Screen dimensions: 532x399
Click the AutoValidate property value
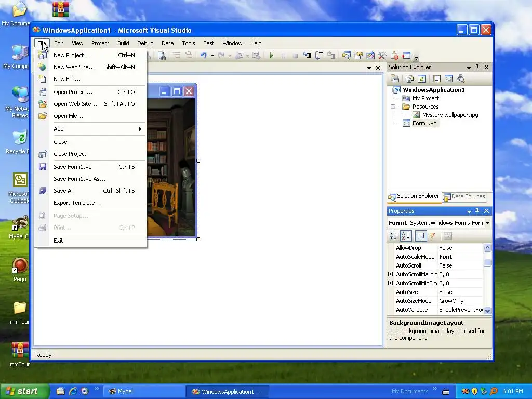(460, 310)
